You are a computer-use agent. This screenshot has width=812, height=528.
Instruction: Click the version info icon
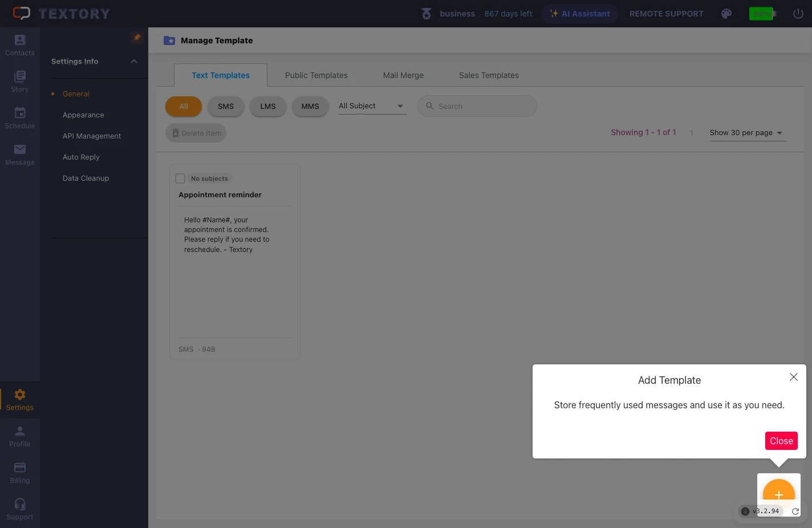pos(745,511)
